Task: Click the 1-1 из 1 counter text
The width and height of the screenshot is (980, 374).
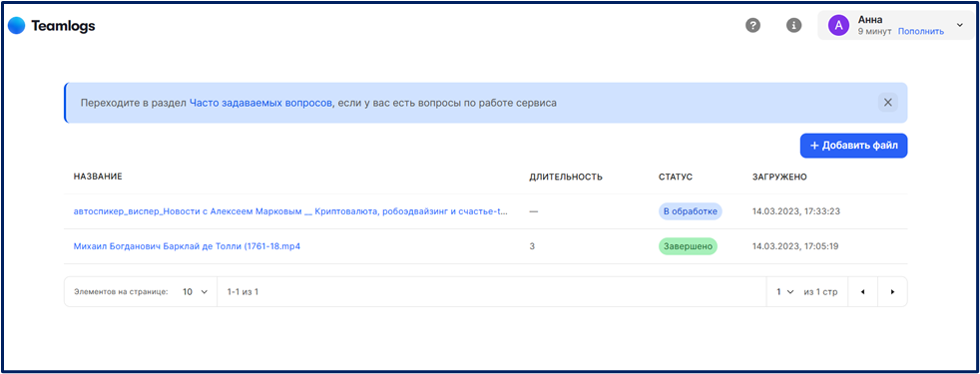Action: (244, 291)
